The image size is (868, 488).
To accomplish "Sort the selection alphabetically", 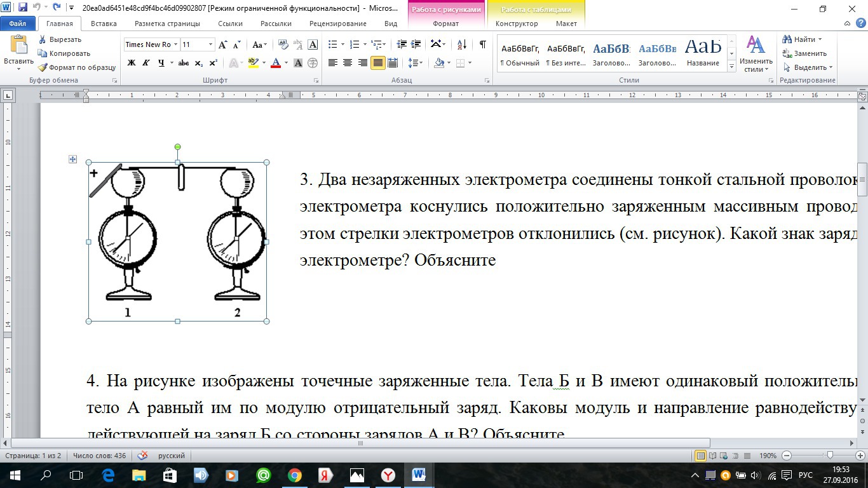I will point(463,44).
